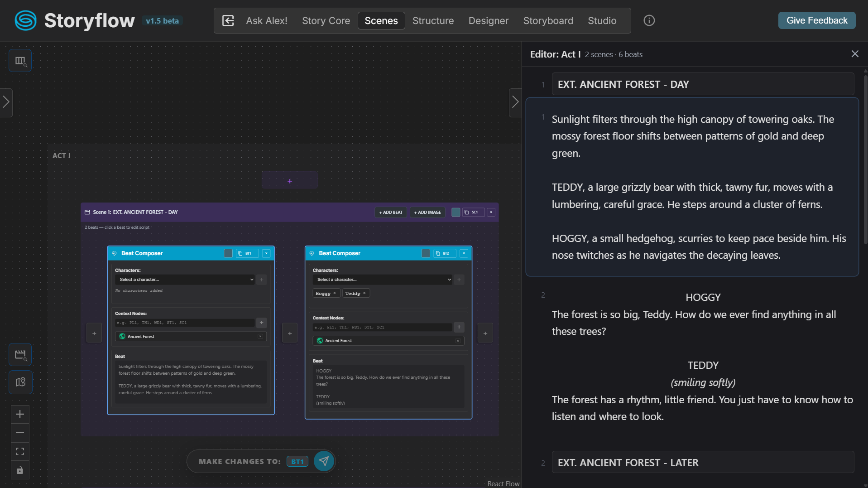Collapse the editor with the right chevron

click(515, 102)
